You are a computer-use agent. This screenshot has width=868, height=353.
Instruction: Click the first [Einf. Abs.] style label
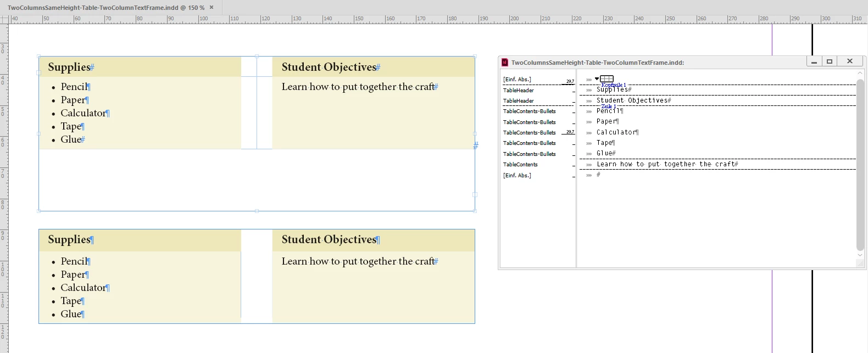coord(517,80)
